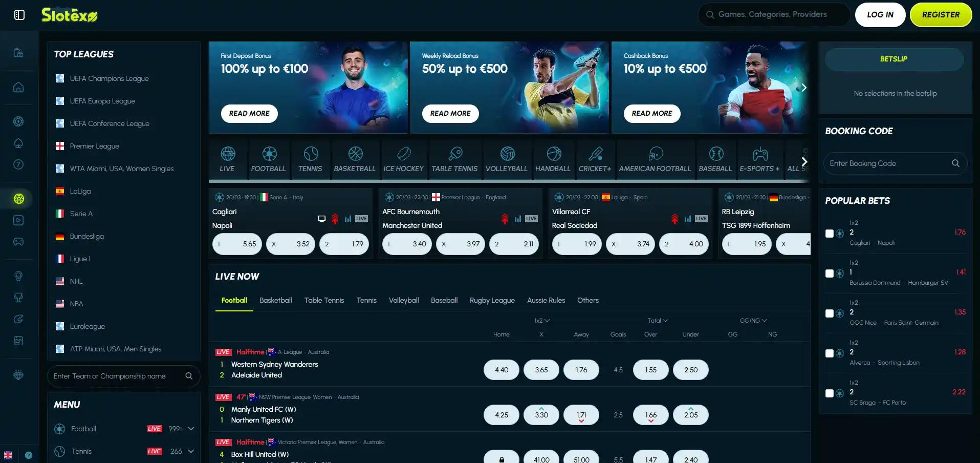The width and height of the screenshot is (980, 463).
Task: Select the ICE HOCKEY category icon
Action: (x=404, y=154)
